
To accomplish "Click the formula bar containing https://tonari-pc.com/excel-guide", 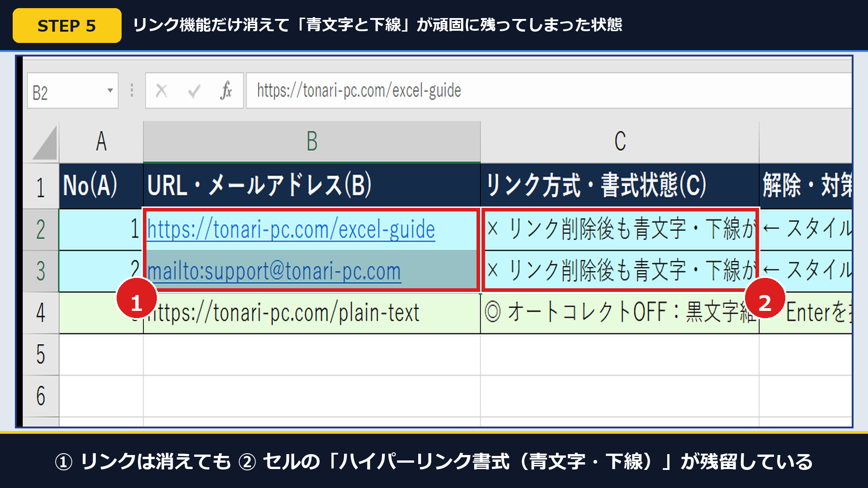I will 549,91.
